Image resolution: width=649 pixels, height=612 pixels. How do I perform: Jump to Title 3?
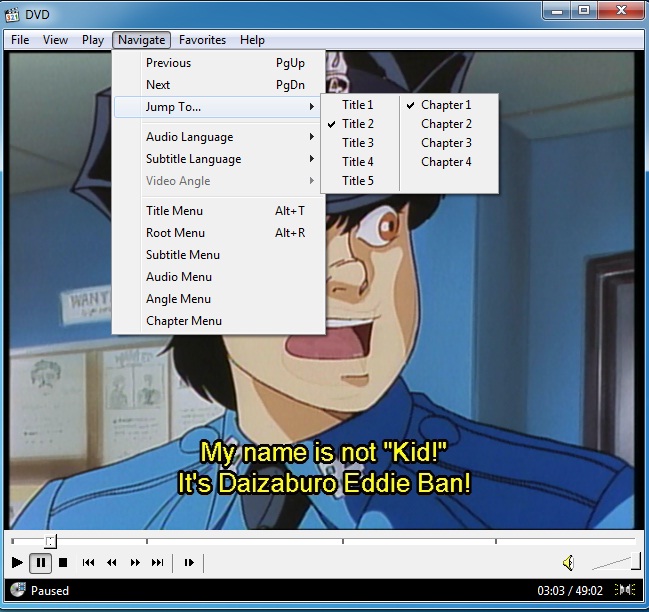click(x=359, y=143)
